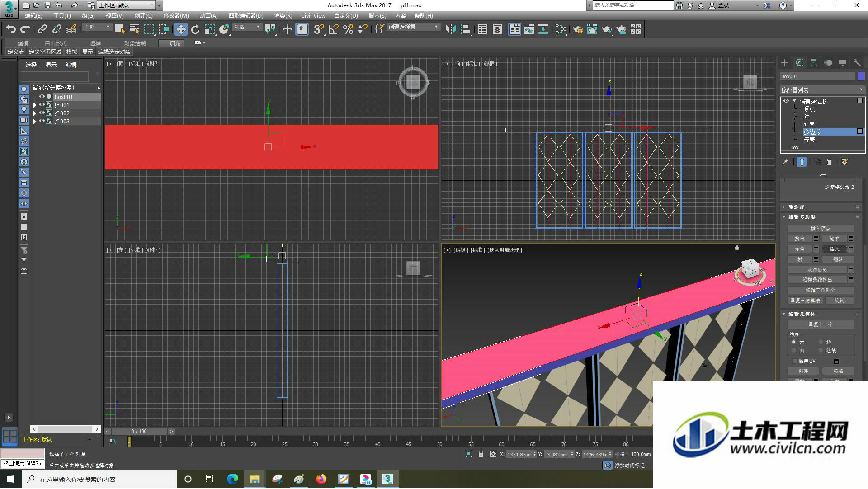Open the 修改器(M) menu
868x489 pixels.
[176, 16]
